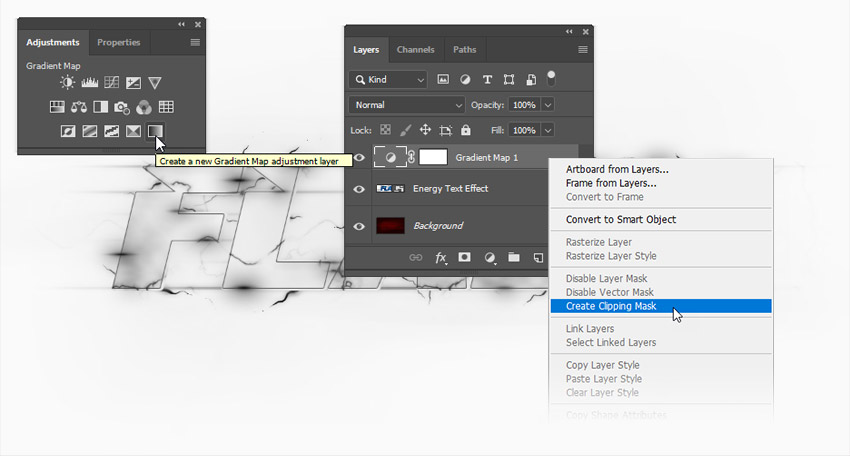This screenshot has height=456, width=850.
Task: Hide the Background layer
Action: (x=359, y=226)
